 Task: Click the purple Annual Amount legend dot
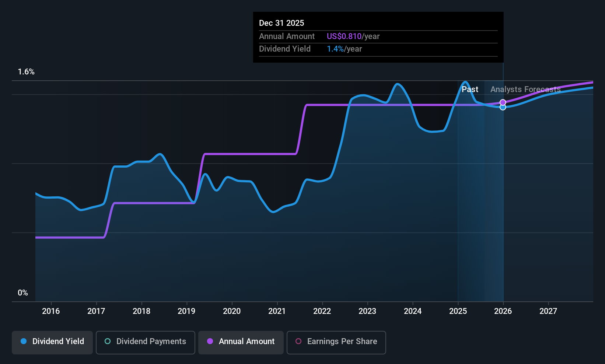[x=210, y=342]
